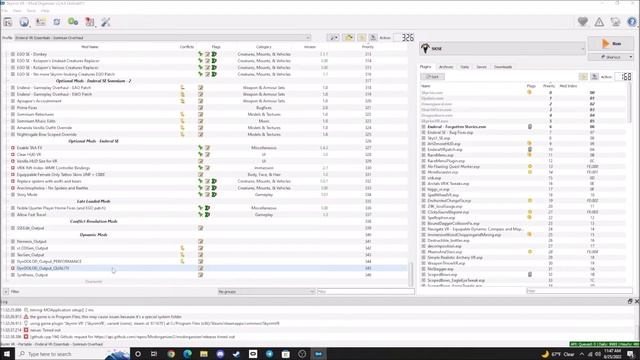This screenshot has height=360, width=640.
Task: Open the profiles configuration toolbar icon
Action: click(40, 22)
